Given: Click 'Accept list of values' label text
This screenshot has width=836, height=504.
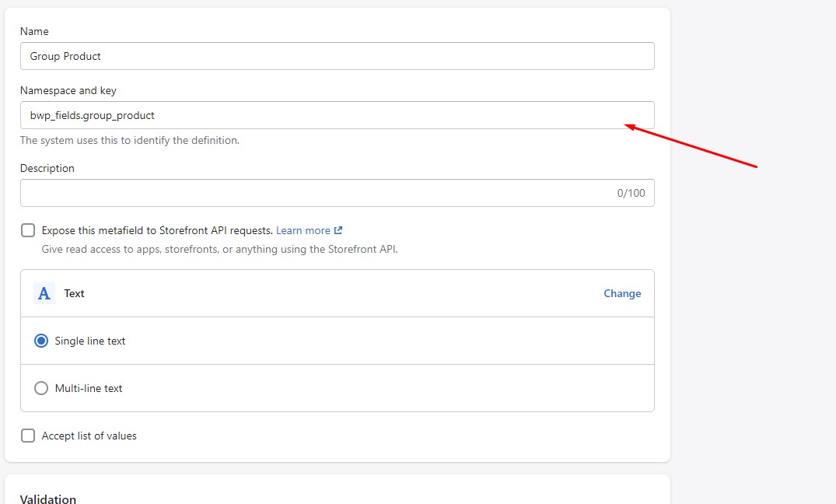Looking at the screenshot, I should 89,436.
